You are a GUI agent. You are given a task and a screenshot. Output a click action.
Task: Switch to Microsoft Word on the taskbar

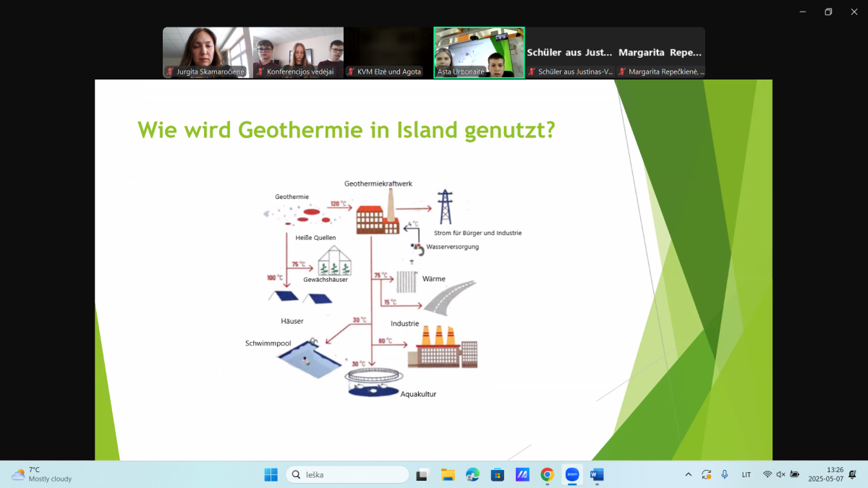(x=597, y=474)
